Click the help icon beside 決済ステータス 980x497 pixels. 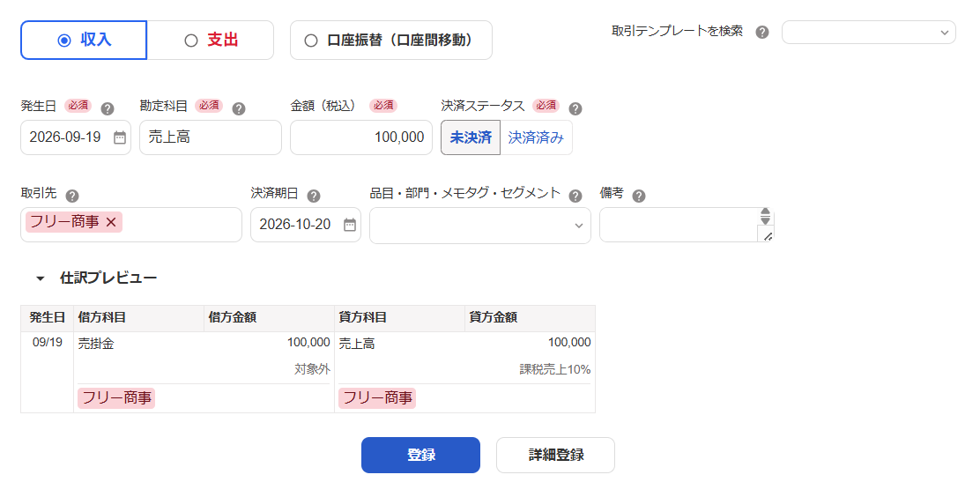pos(575,108)
